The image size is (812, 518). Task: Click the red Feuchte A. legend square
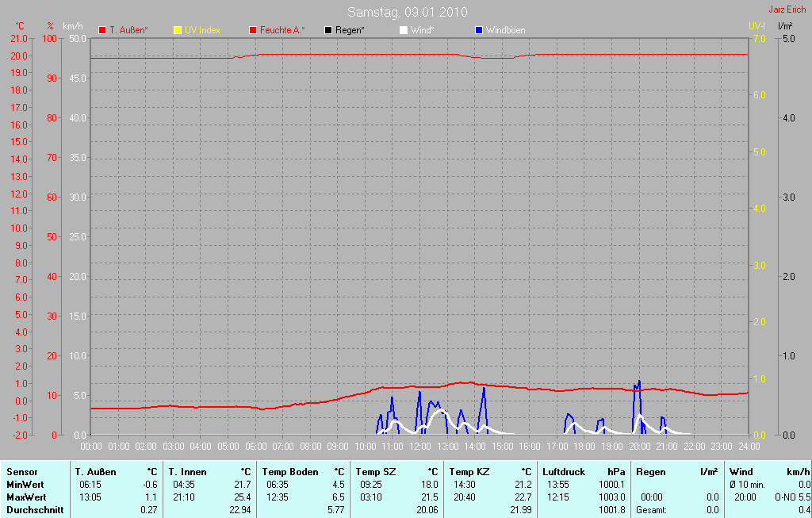tap(253, 30)
